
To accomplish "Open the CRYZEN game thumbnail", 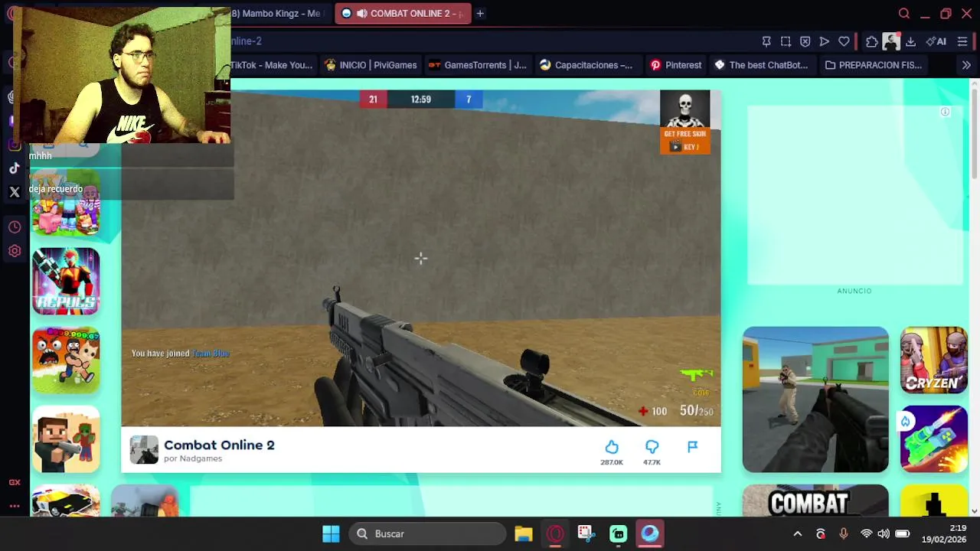I will [933, 360].
